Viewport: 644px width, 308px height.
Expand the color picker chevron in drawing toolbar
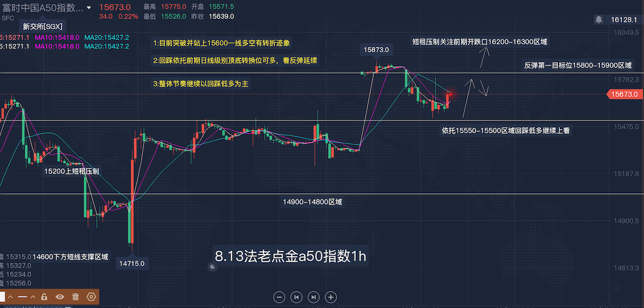[x=11, y=296]
